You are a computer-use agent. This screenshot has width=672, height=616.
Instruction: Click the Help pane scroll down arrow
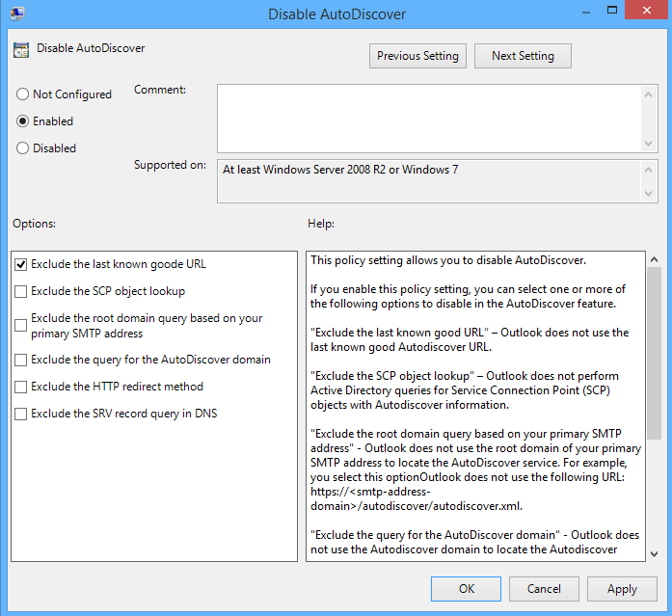(x=654, y=554)
